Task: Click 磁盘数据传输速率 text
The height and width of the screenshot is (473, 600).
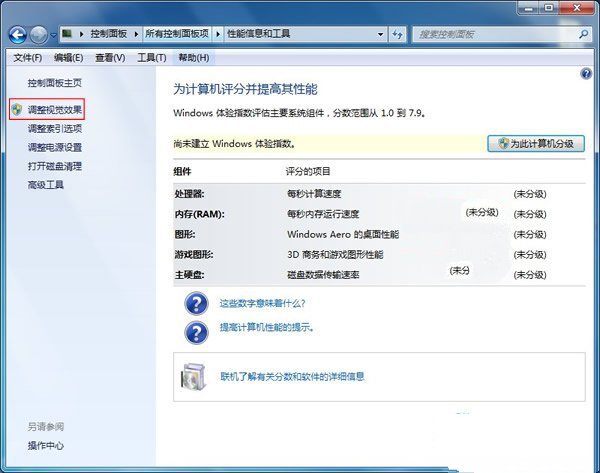Action: (323, 275)
